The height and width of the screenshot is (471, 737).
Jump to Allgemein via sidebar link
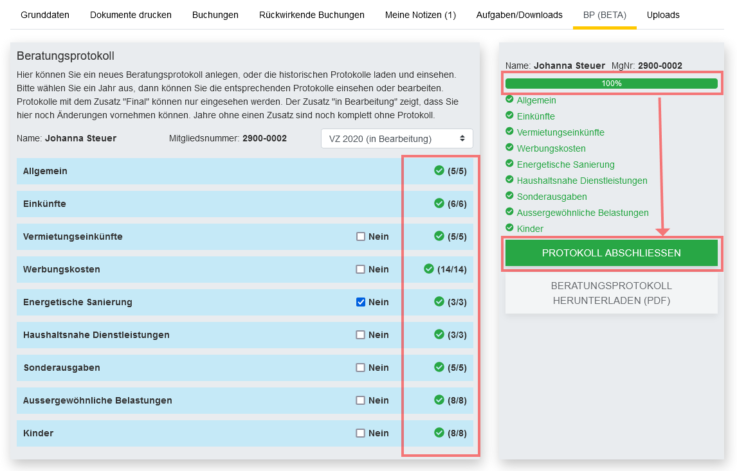coord(536,100)
